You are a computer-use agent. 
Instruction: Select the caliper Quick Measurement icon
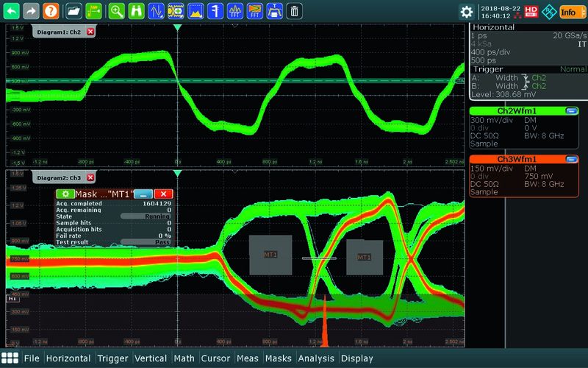(215, 11)
